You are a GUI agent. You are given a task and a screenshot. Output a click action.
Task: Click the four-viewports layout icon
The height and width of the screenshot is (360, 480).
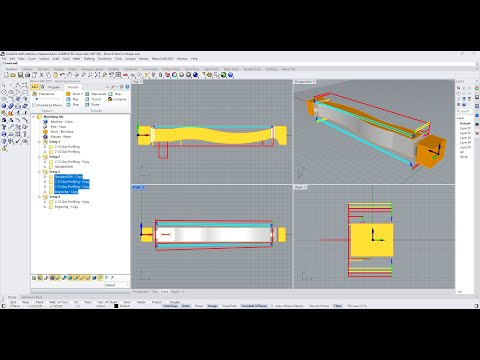click(118, 75)
